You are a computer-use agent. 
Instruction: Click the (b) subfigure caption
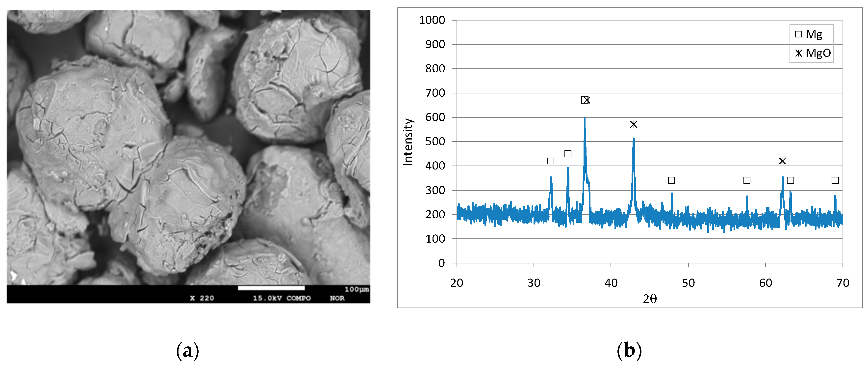click(629, 351)
